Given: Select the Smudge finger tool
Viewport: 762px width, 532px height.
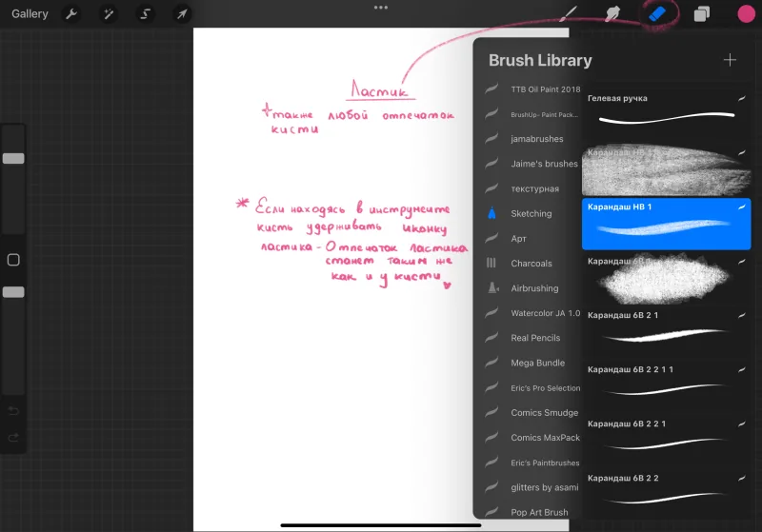Looking at the screenshot, I should pyautogui.click(x=612, y=13).
